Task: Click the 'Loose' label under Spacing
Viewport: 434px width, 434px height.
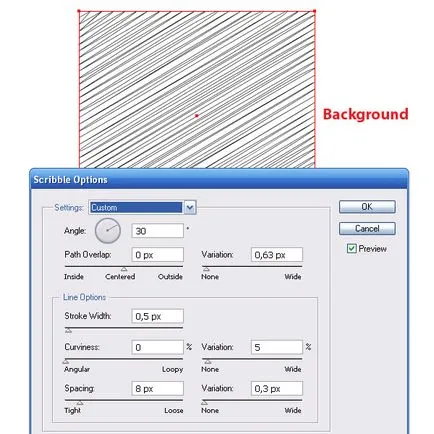Action: coord(173,411)
